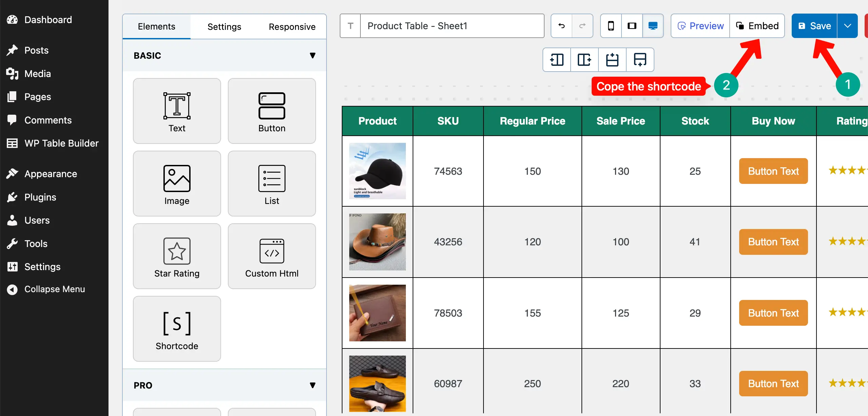
Task: Click the insert row below icon
Action: click(640, 60)
